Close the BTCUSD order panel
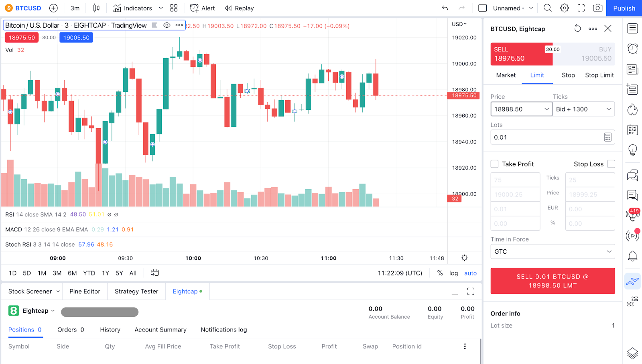 tap(608, 28)
